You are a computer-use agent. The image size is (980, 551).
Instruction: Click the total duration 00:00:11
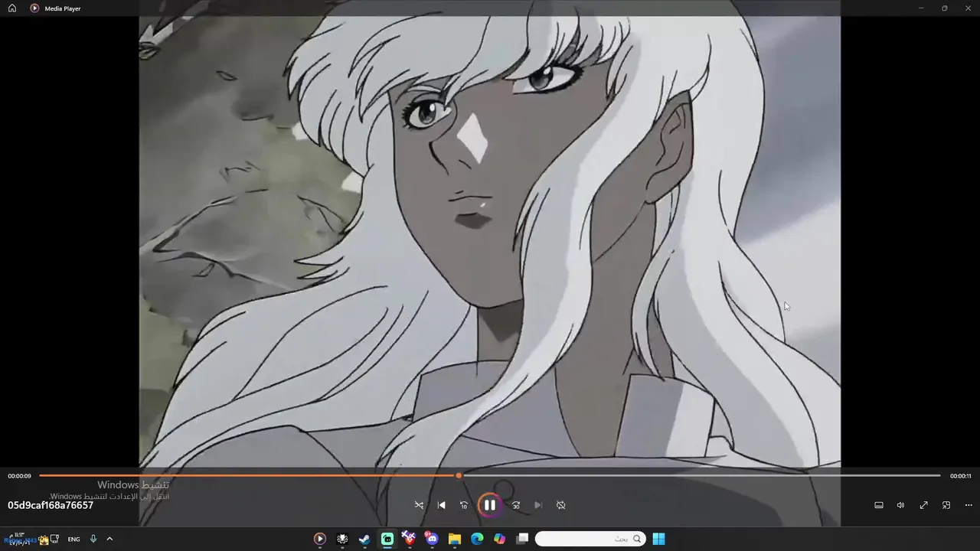(961, 476)
